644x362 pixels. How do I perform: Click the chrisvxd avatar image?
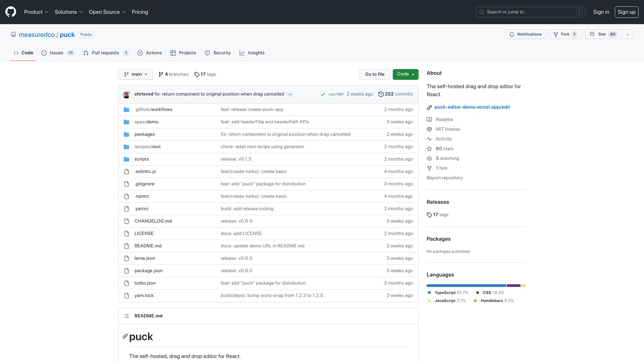(126, 95)
